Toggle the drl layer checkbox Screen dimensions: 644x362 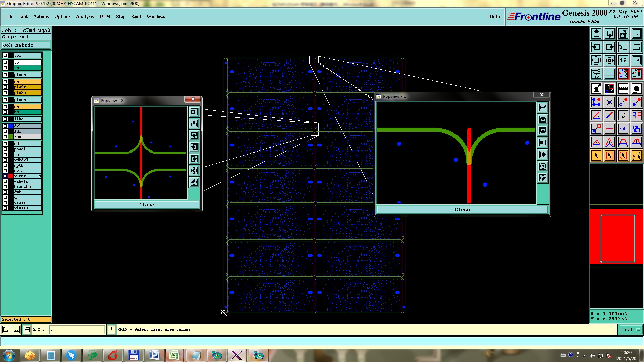click(x=5, y=126)
